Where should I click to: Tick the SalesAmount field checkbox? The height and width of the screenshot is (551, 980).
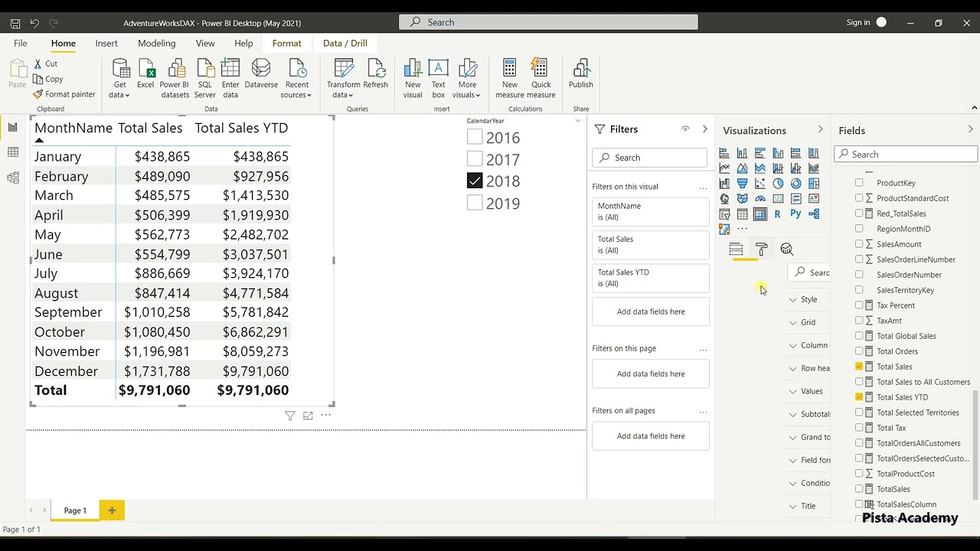859,244
